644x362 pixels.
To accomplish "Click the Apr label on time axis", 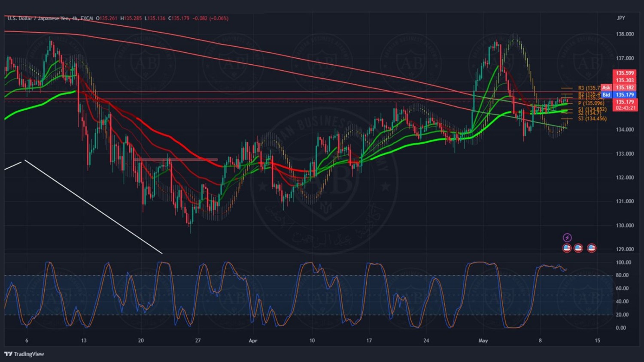I will 253,341.
